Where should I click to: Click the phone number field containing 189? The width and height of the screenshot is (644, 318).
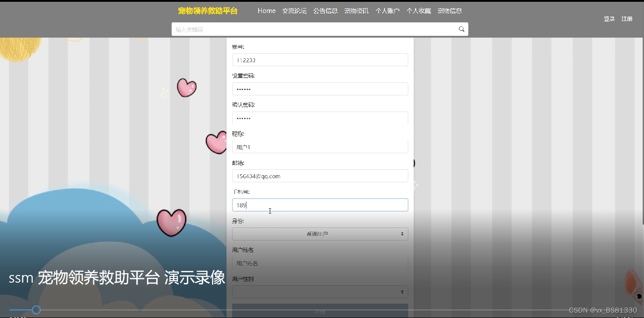point(320,205)
